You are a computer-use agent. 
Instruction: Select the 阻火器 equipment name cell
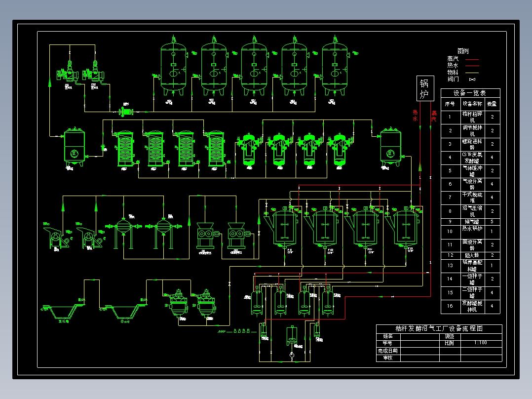(472, 255)
